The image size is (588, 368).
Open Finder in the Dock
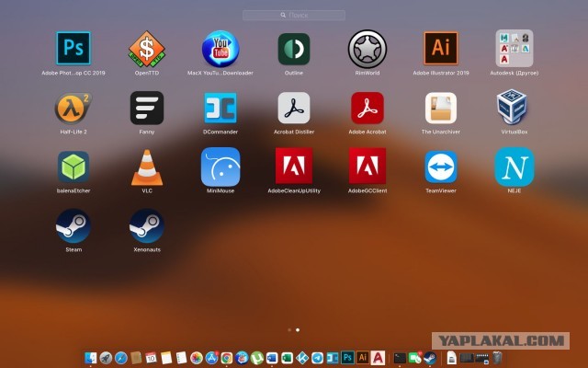(x=90, y=358)
